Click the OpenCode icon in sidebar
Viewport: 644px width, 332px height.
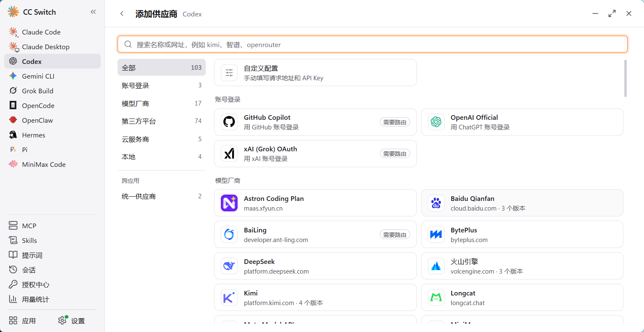coord(13,105)
